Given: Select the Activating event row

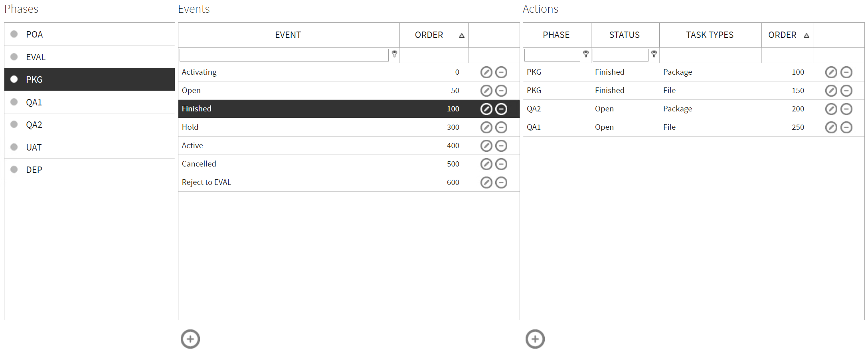Looking at the screenshot, I should (x=349, y=72).
